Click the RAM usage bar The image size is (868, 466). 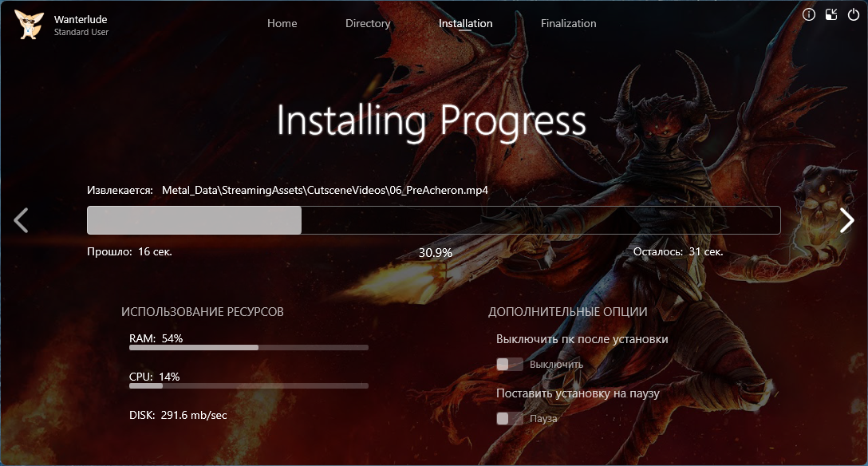click(248, 348)
